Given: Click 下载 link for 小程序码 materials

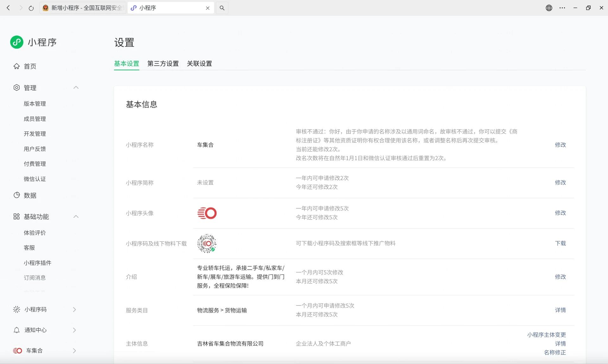Looking at the screenshot, I should point(560,243).
